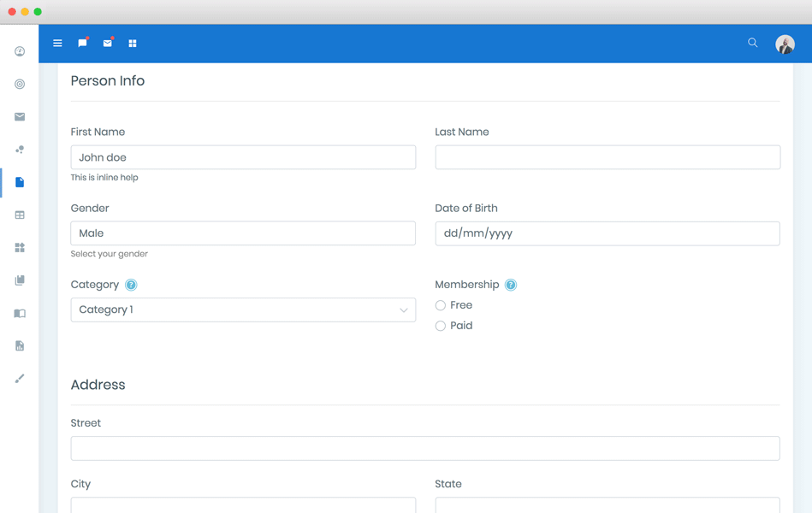The width and height of the screenshot is (812, 513).
Task: Expand the Category 1 dropdown
Action: pyautogui.click(x=243, y=310)
